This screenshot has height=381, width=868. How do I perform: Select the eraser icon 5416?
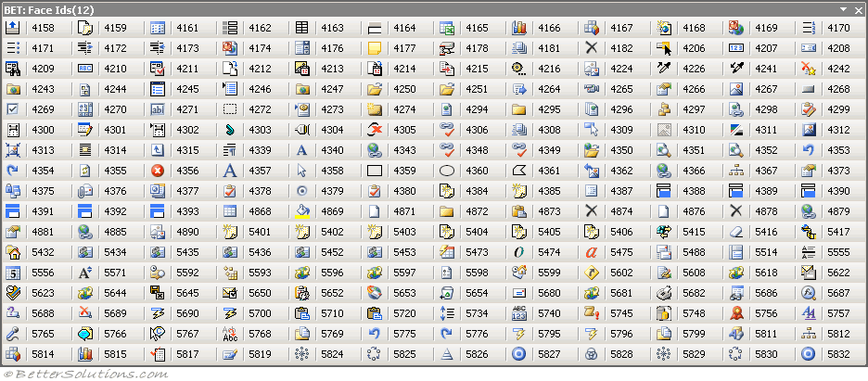pyautogui.click(x=735, y=232)
